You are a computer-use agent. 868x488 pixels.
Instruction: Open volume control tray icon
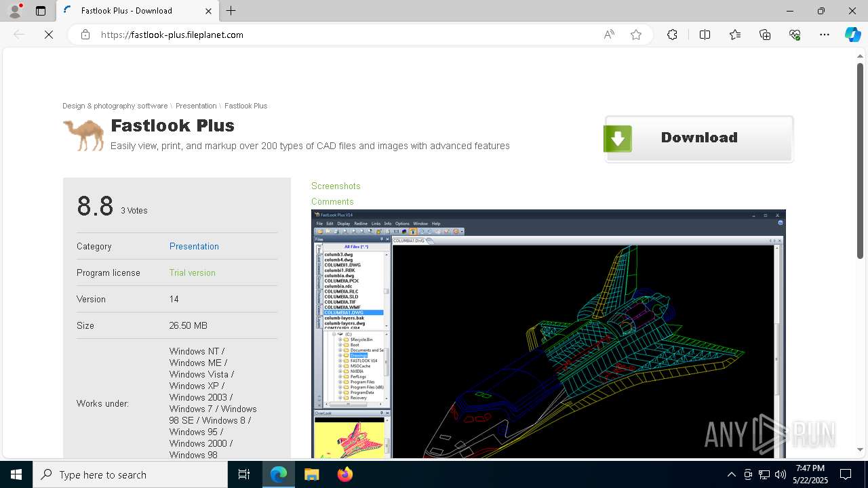coord(780,474)
